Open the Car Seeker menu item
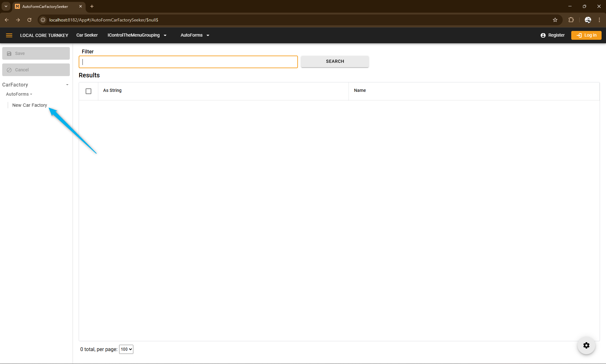The width and height of the screenshot is (606, 364). (87, 35)
